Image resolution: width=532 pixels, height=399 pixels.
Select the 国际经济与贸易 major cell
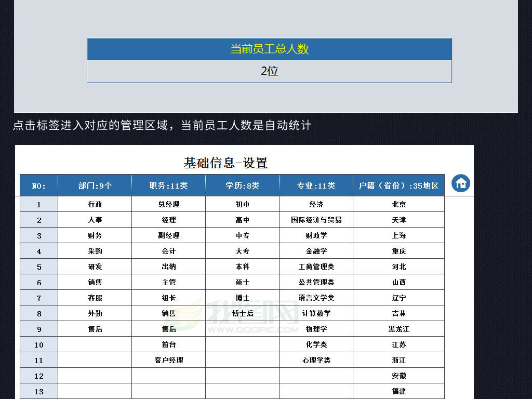click(316, 220)
